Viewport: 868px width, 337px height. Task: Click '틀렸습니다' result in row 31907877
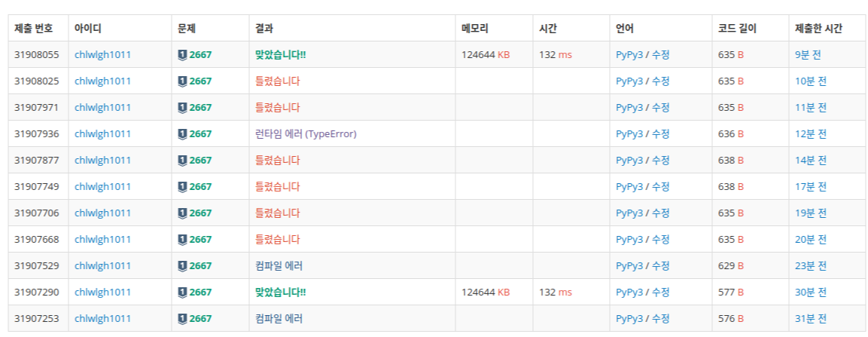click(277, 160)
